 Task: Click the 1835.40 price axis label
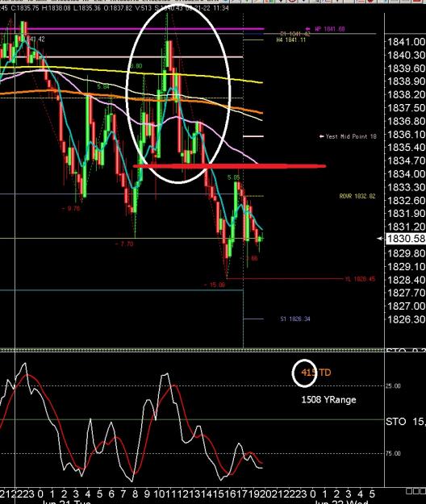(407, 148)
